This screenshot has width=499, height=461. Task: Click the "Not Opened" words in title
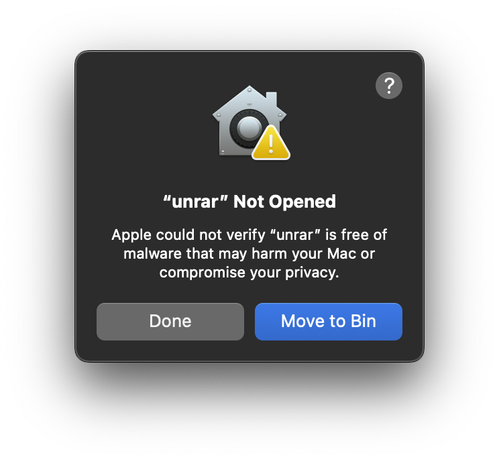[x=284, y=202]
